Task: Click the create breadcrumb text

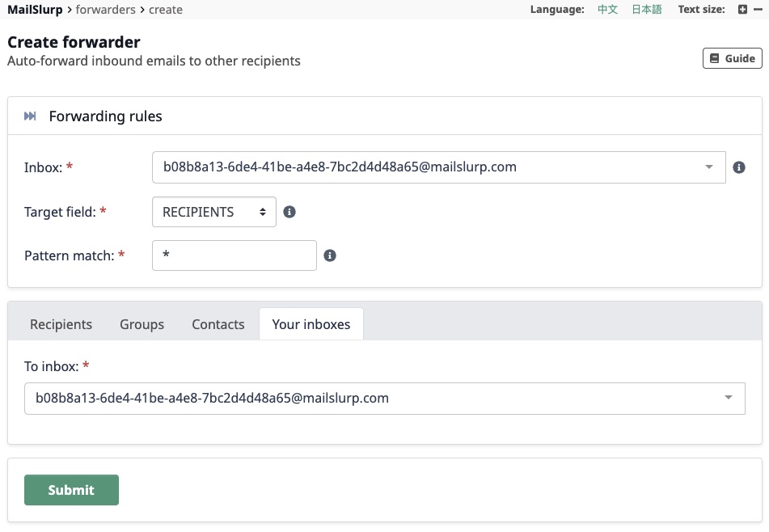Action: tap(165, 10)
